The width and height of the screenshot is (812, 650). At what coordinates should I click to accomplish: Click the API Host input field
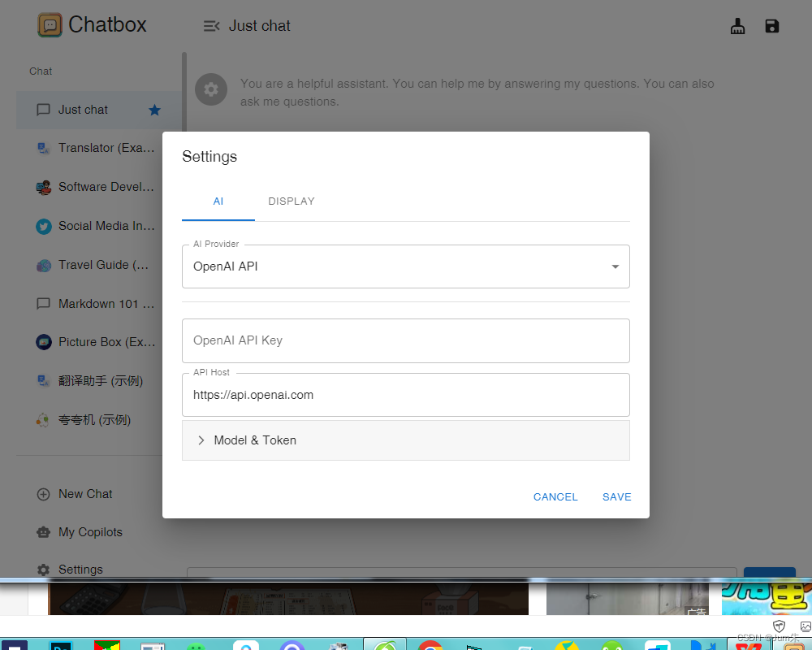(x=405, y=395)
